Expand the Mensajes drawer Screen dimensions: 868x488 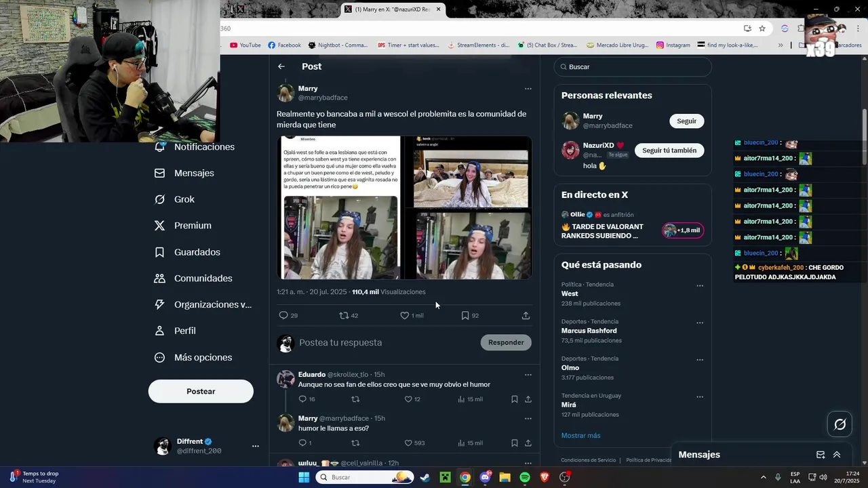tap(837, 455)
